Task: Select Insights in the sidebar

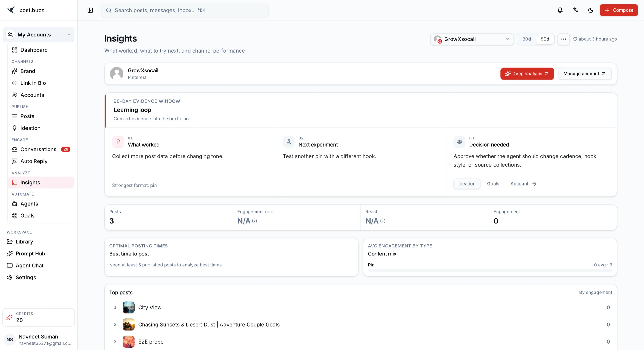Action: 41,183
